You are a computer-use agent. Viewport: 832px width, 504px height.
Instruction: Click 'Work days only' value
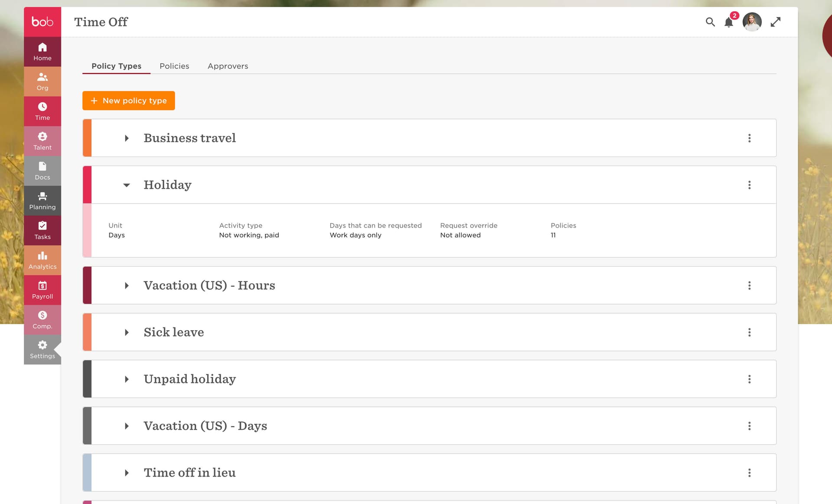click(x=355, y=235)
